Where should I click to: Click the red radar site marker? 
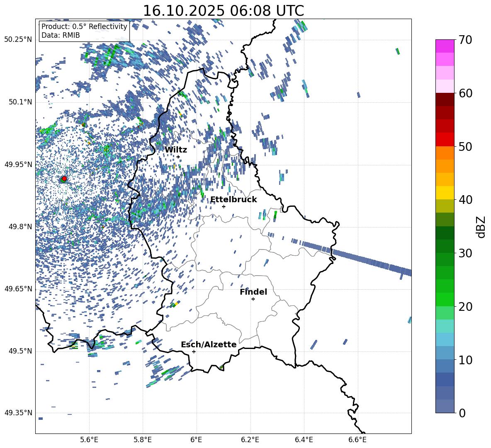[x=64, y=179]
